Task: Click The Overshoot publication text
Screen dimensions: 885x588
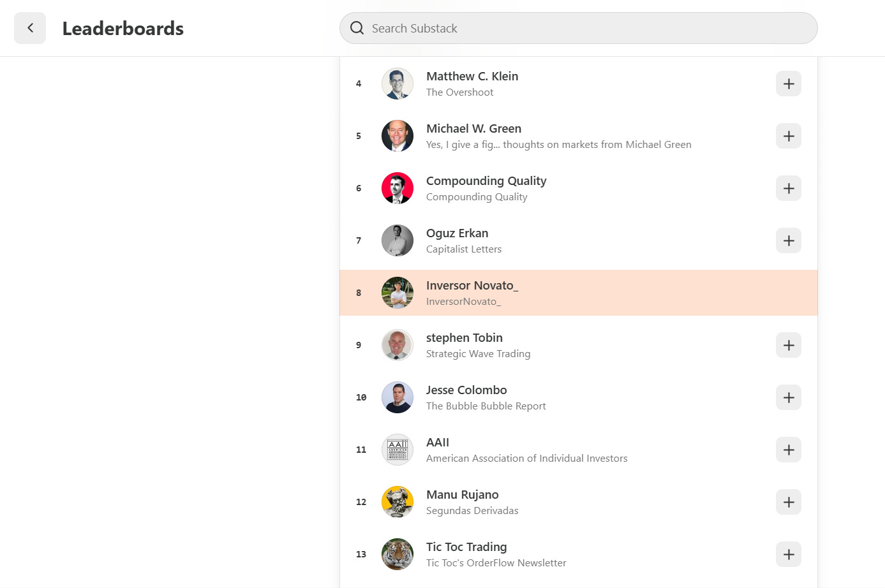Action: pos(459,92)
